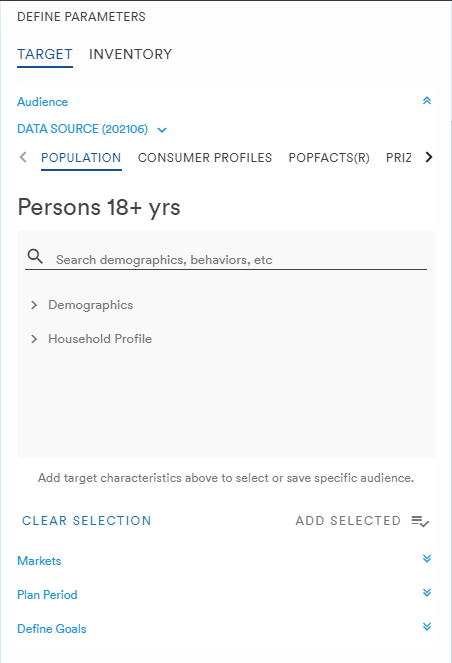452x663 pixels.
Task: Expand Markets using double-down chevron
Action: click(x=427, y=559)
